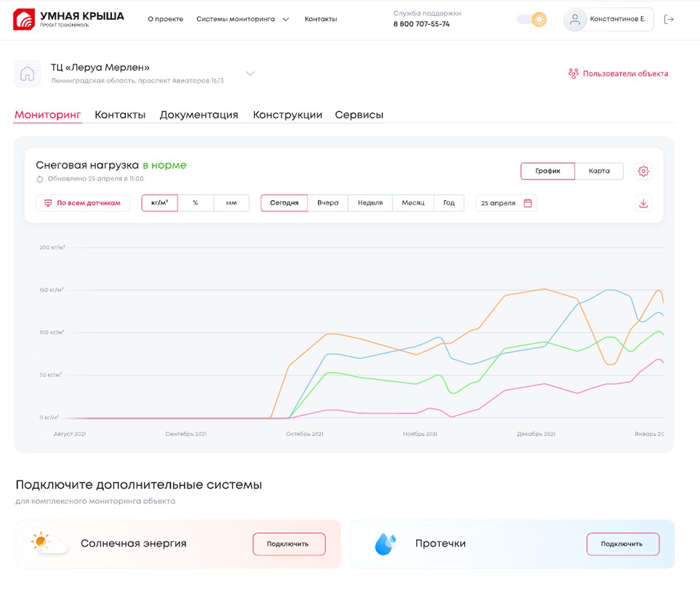Click the Умная Крыша logo icon
This screenshot has width=700, height=591.
coord(24,19)
